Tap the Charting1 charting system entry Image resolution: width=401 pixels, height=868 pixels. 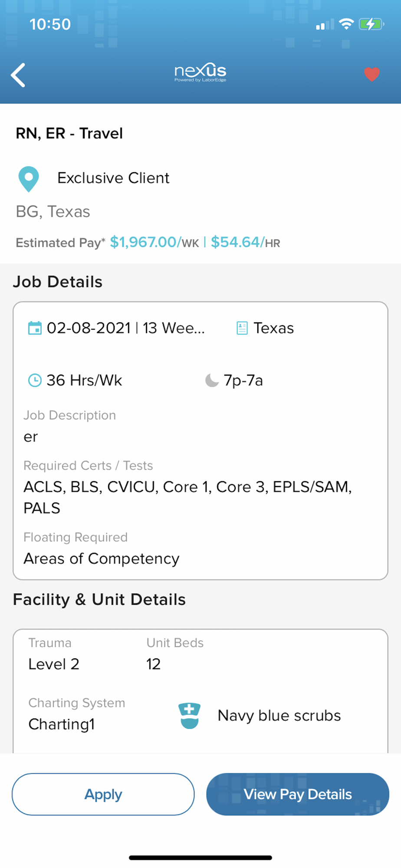point(62,724)
